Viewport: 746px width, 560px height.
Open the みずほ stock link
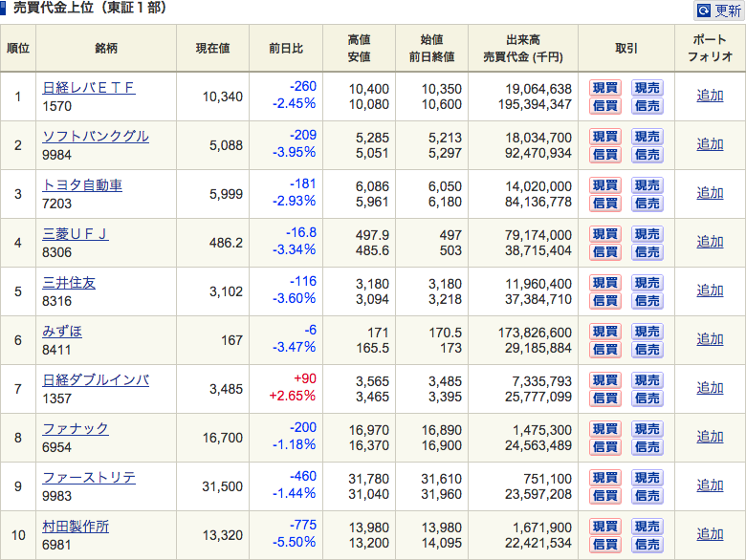[62, 332]
